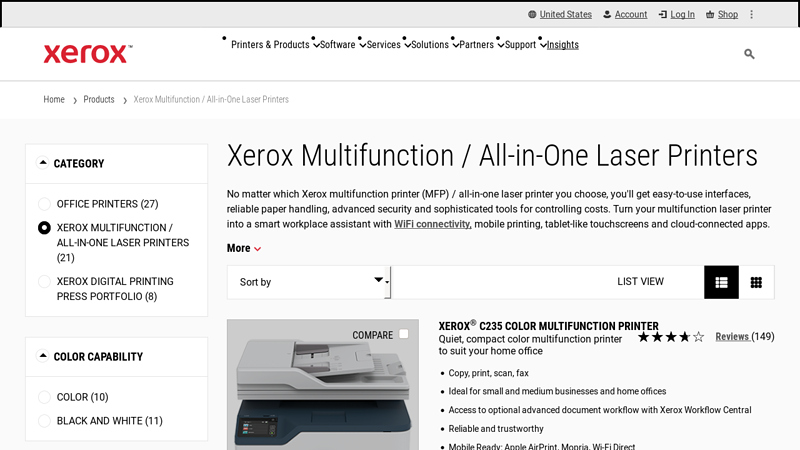800x450 pixels.
Task: Open the Shop link
Action: click(728, 14)
